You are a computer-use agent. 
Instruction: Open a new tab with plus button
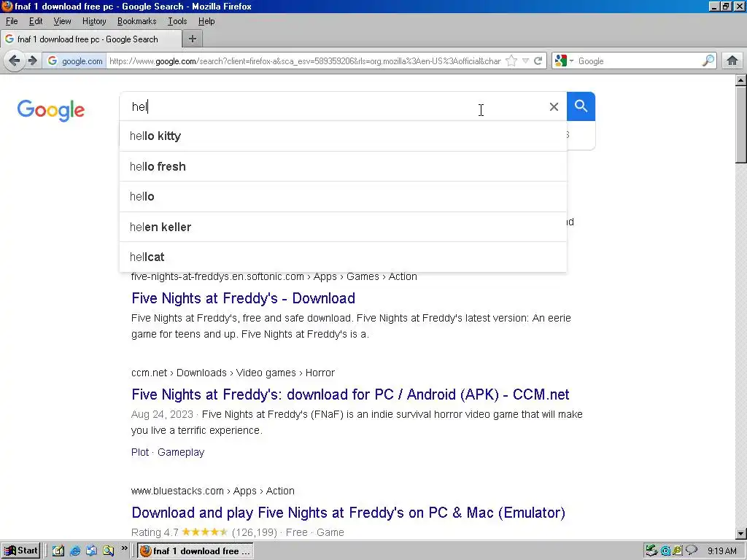tap(193, 39)
